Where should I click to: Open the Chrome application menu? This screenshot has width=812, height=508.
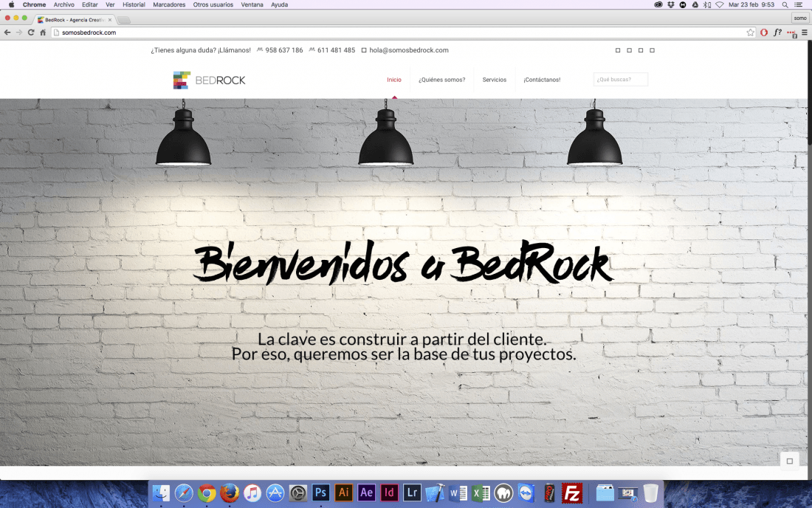pos(34,4)
